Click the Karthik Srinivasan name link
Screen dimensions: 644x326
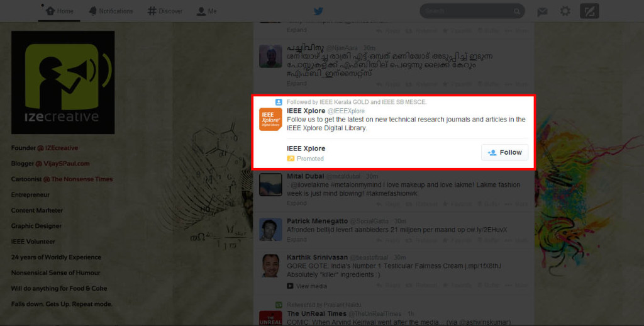(317, 257)
